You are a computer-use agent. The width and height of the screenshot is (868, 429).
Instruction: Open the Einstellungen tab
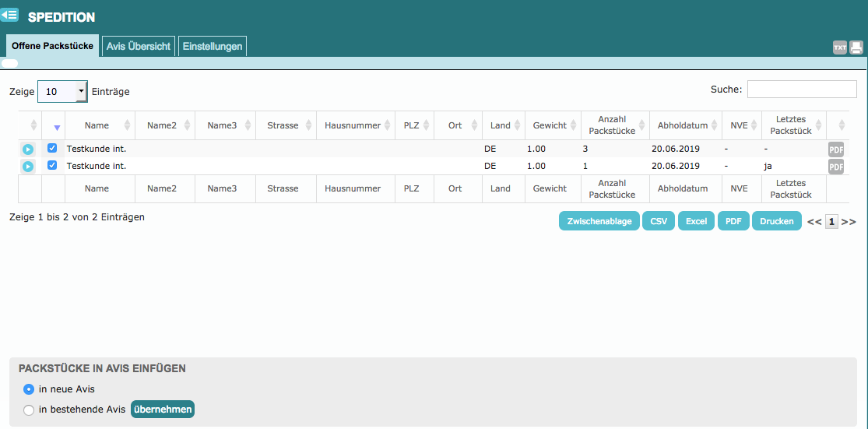coord(213,46)
